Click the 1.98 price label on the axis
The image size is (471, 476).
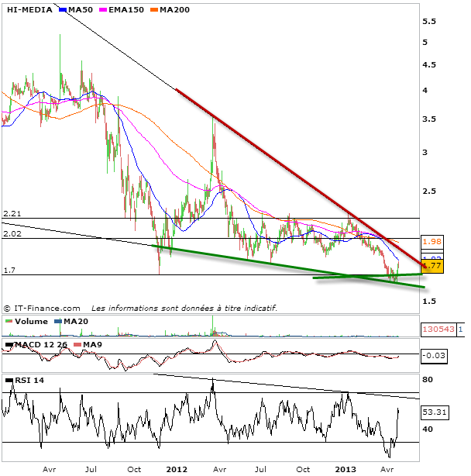coord(433,241)
